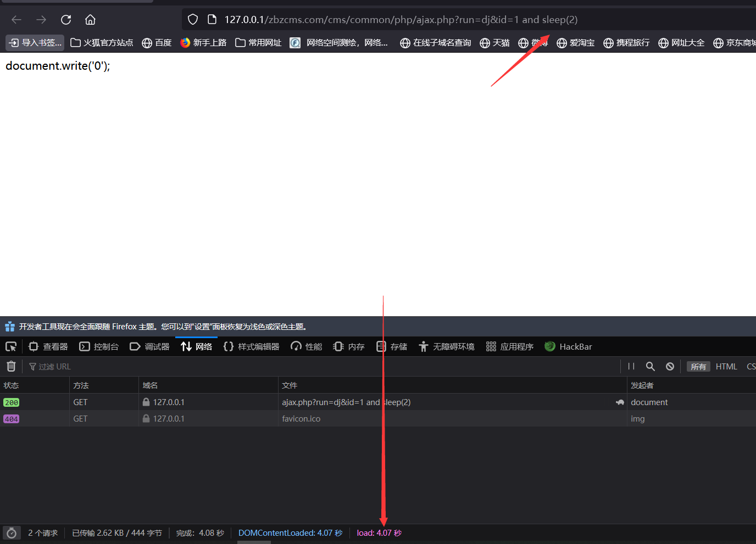756x544 pixels.
Task: Open request blocking panel
Action: tap(670, 366)
